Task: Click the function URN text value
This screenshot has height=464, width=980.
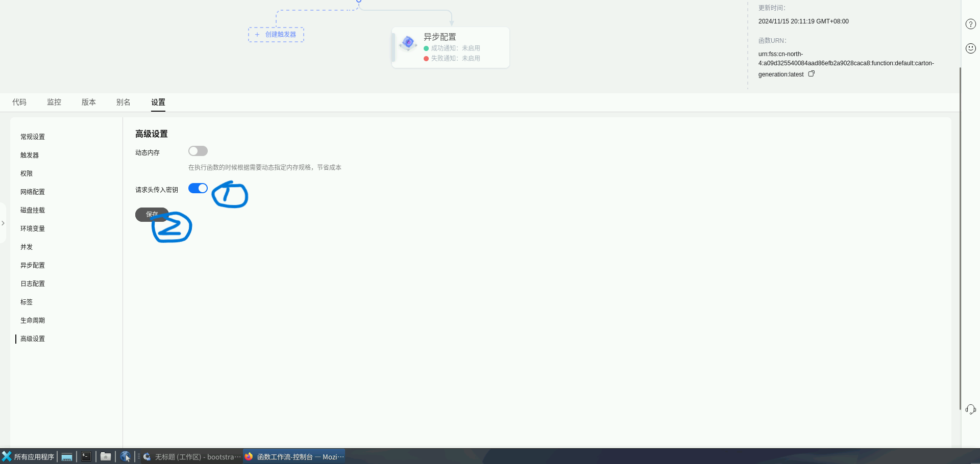Action: point(846,64)
